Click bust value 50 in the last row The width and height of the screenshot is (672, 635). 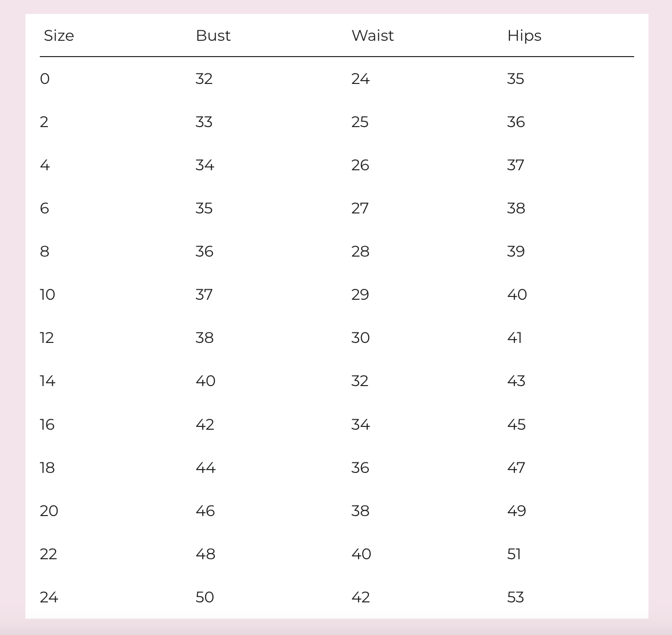tap(205, 597)
